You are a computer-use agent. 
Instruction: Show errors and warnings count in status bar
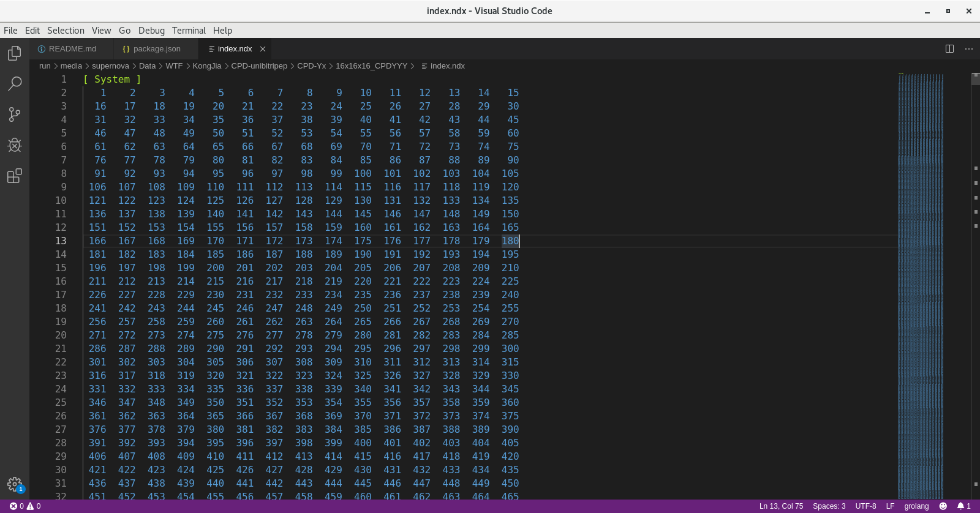[x=25, y=506]
